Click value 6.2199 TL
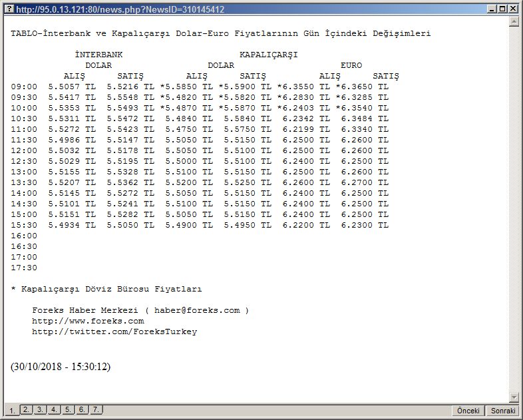Screen dimensions: 523x420 point(306,129)
